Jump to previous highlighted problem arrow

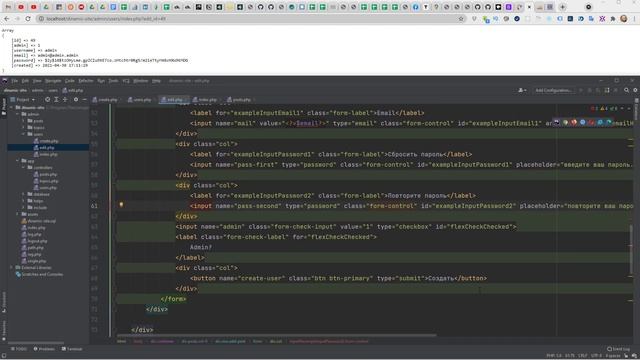(622, 109)
